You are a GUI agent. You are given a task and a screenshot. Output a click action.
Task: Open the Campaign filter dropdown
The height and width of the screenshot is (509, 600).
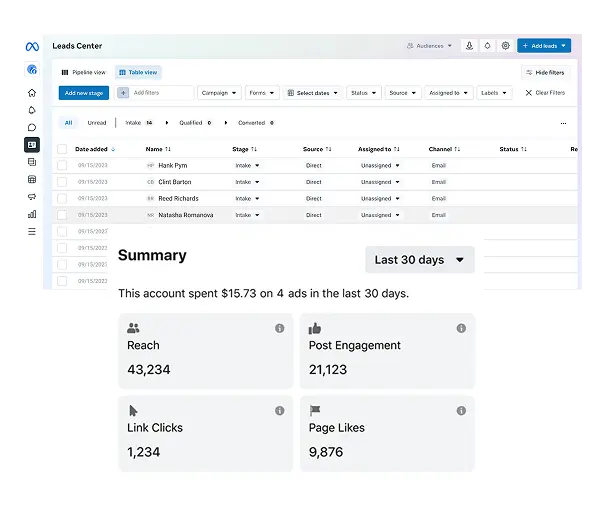(x=219, y=93)
